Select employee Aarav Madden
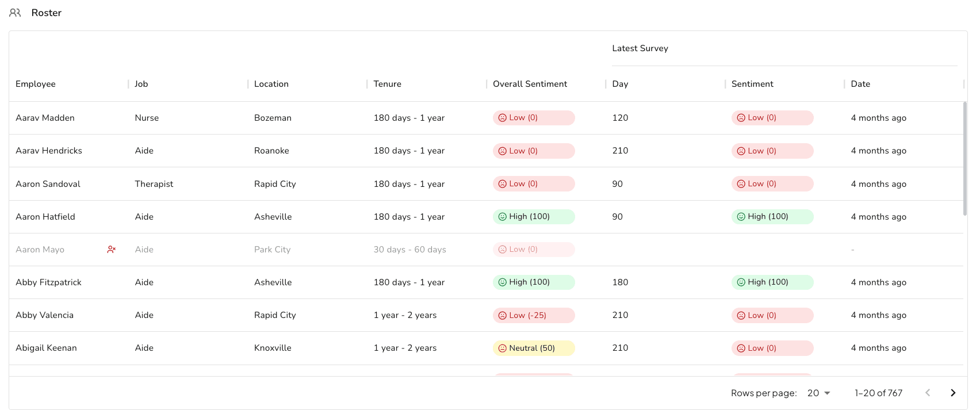 pyautogui.click(x=45, y=118)
